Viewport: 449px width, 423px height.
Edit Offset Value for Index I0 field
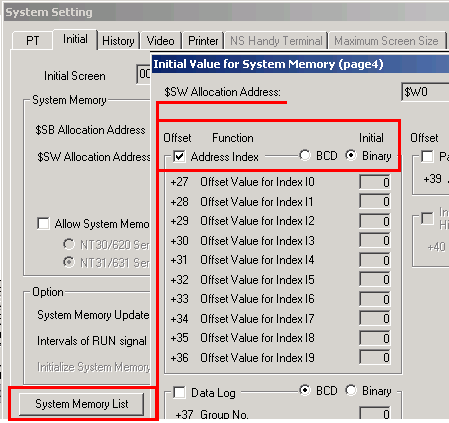coord(375,182)
